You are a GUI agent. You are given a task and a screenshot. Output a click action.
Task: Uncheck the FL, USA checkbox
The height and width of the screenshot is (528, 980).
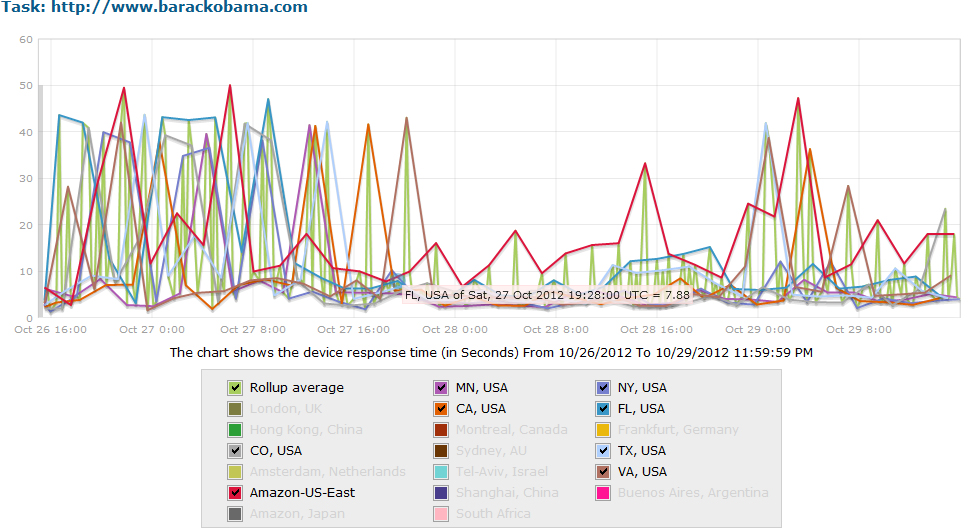click(603, 409)
